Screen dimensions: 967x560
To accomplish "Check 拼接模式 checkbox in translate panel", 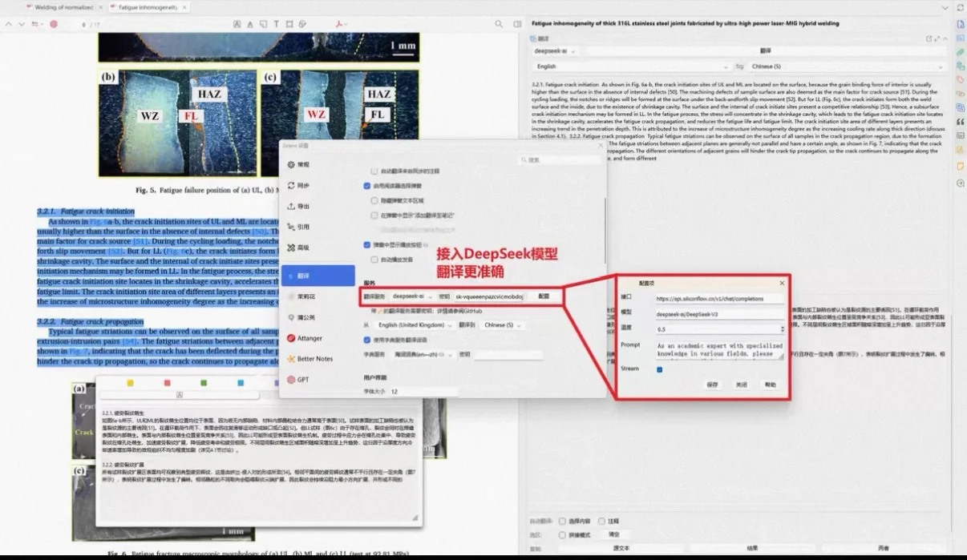I will click(563, 534).
